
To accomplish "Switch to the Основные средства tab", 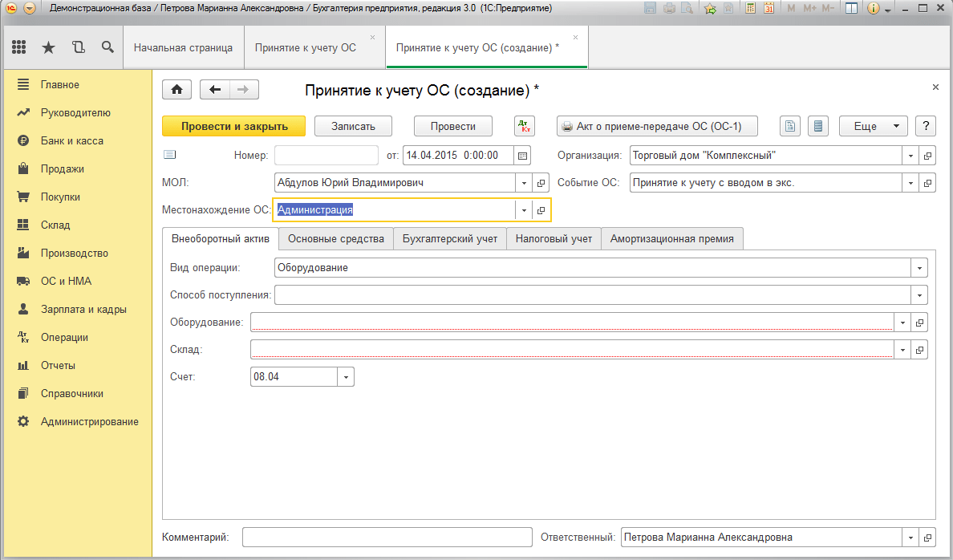I will point(336,239).
